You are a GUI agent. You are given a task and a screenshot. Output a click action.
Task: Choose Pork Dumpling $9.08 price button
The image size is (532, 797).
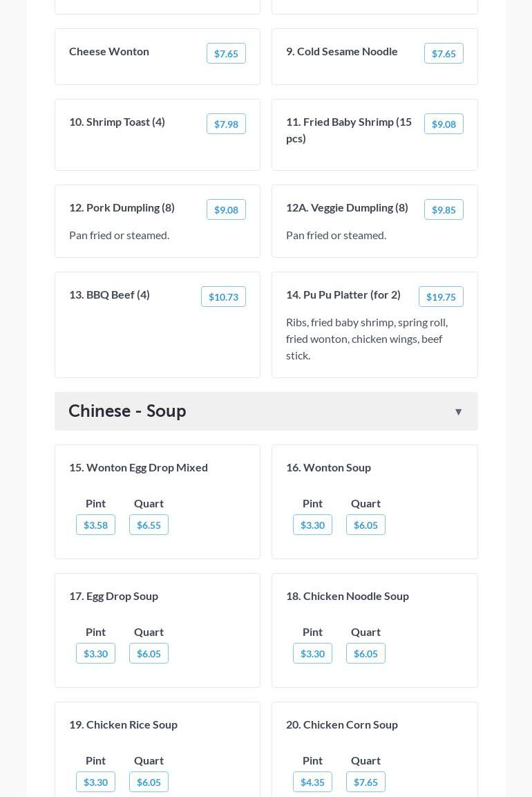pyautogui.click(x=226, y=210)
